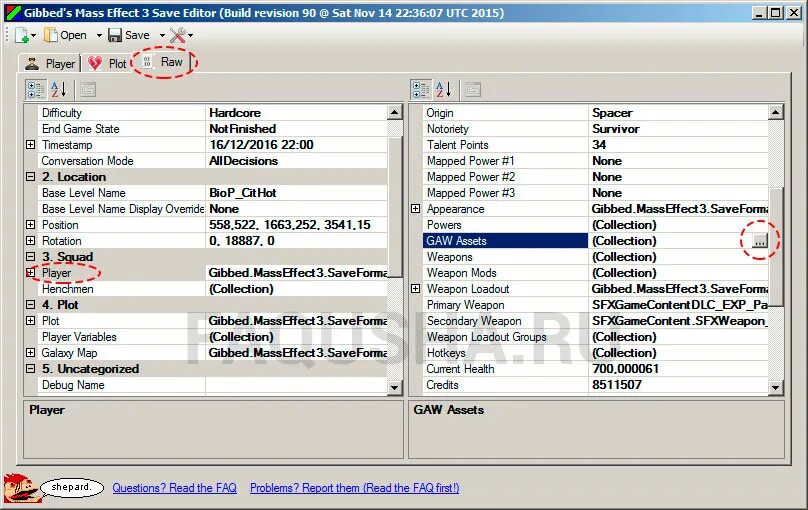Image resolution: width=808 pixels, height=510 pixels.
Task: Toggle Categorized view in right grid
Action: click(x=421, y=90)
